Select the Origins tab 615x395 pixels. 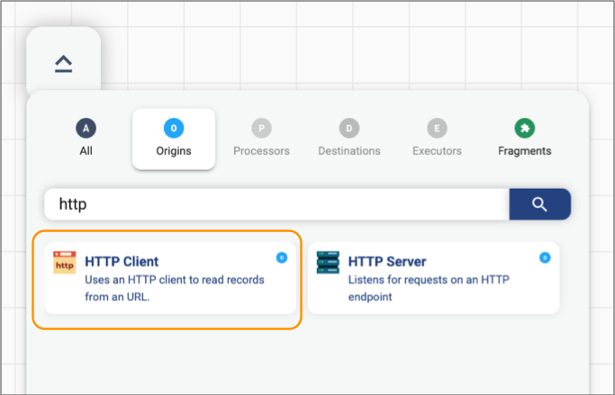click(x=174, y=139)
